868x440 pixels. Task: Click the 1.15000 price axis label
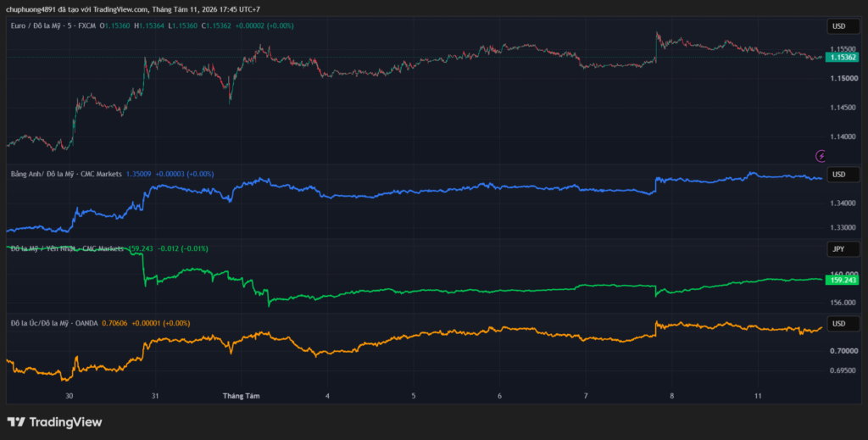click(x=845, y=79)
